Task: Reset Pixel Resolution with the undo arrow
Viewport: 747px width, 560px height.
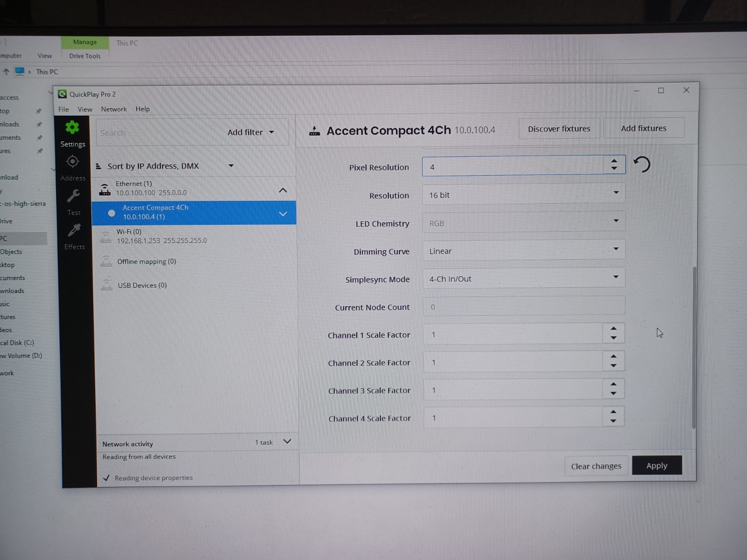Action: (x=642, y=164)
